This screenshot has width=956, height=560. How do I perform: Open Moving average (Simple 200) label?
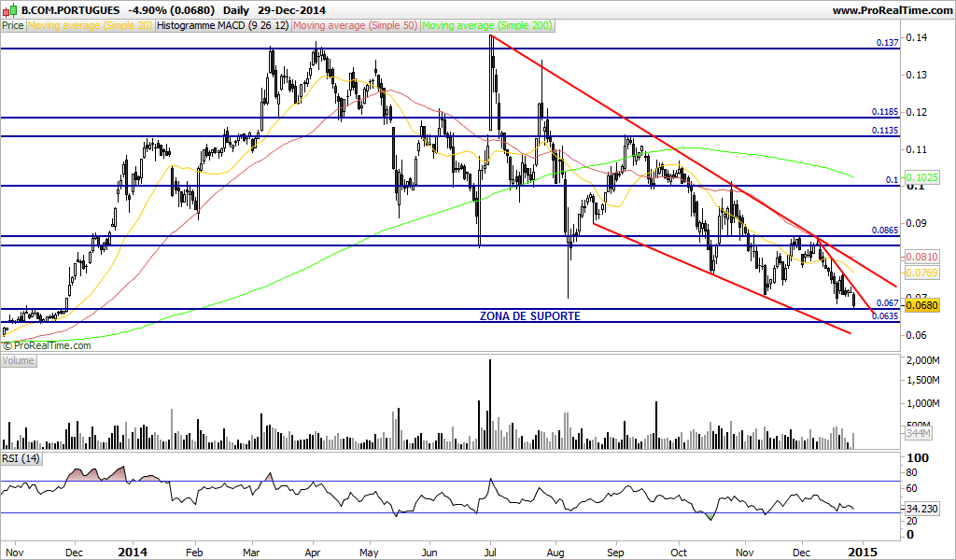(487, 25)
